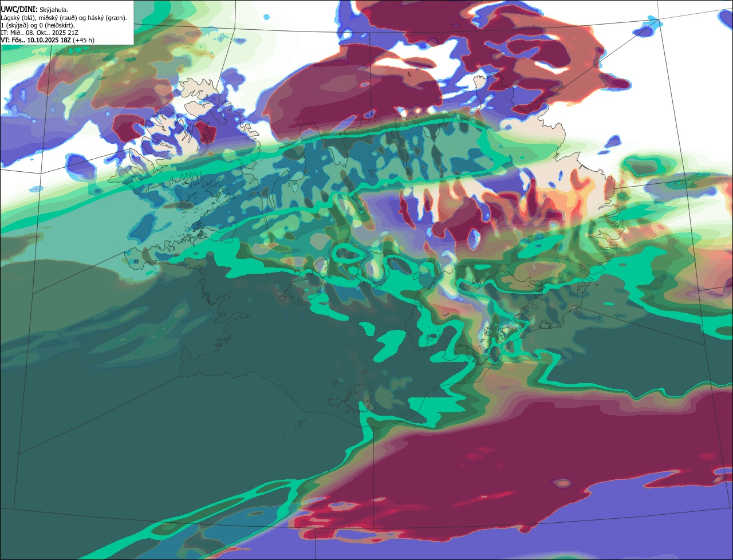
Task: Select the 'IT: Mið.. 08. Okt.. 2025 21Z' line
Action: point(40,33)
